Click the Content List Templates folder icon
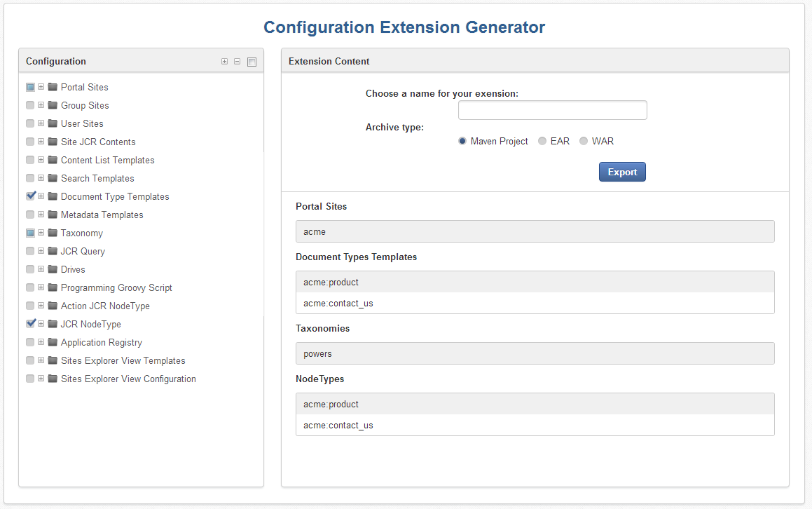This screenshot has height=509, width=812. click(53, 160)
